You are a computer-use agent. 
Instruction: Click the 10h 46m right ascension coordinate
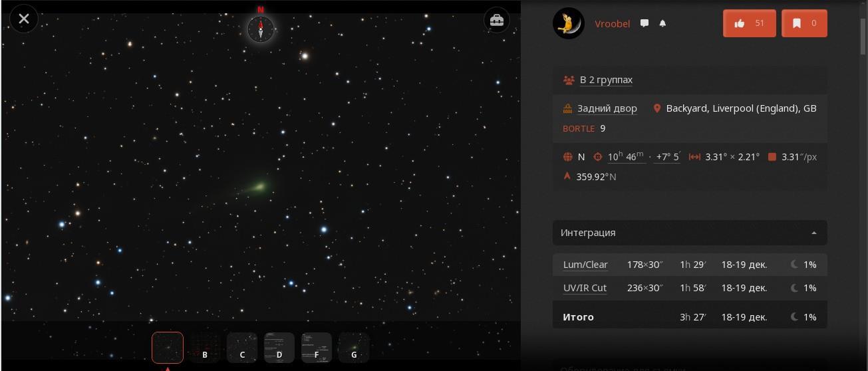pos(625,157)
